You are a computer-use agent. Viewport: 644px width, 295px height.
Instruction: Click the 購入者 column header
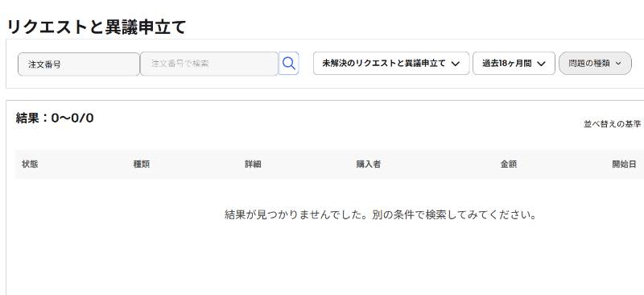(369, 164)
